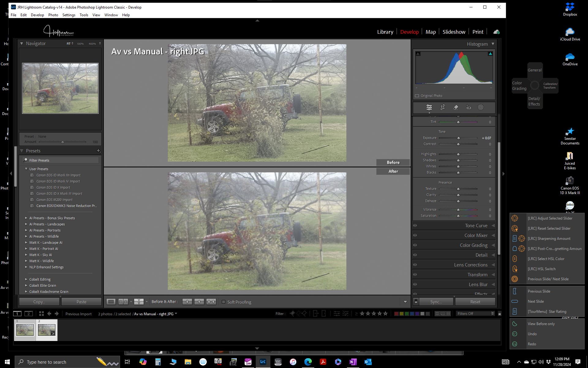The image size is (588, 368).
Task: Click the Basic adjustments edit icon
Action: (x=429, y=107)
